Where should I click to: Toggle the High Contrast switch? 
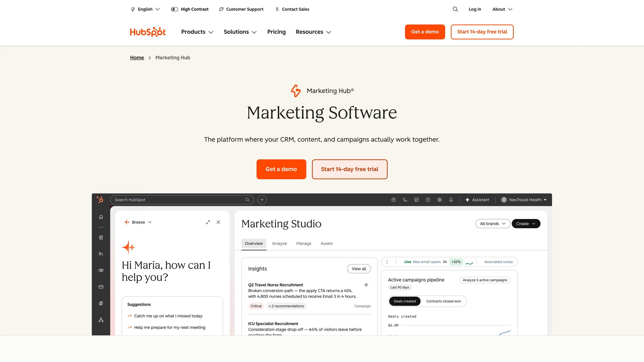tap(174, 9)
